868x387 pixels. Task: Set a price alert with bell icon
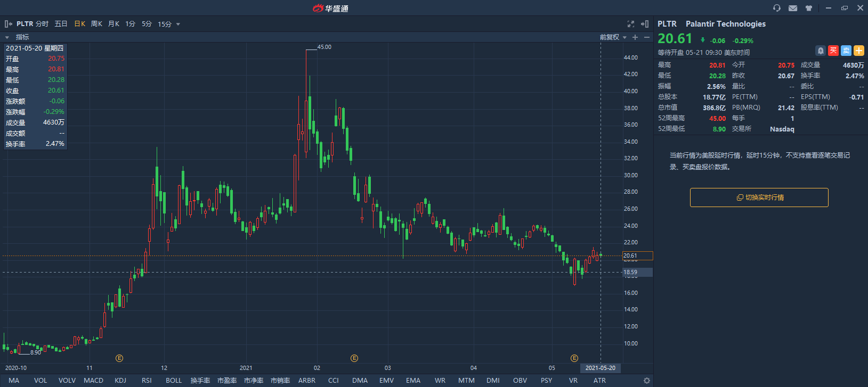click(821, 51)
